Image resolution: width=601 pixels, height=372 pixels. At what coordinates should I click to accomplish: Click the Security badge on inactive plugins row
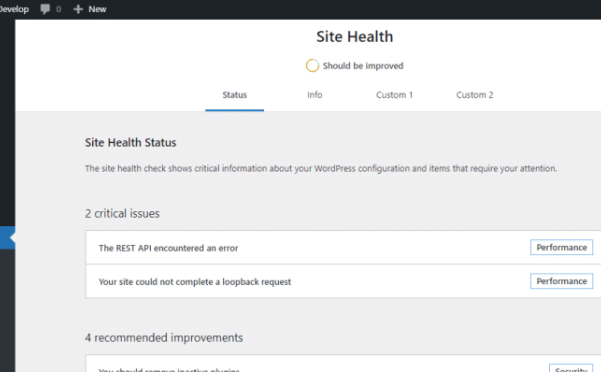pyautogui.click(x=571, y=368)
